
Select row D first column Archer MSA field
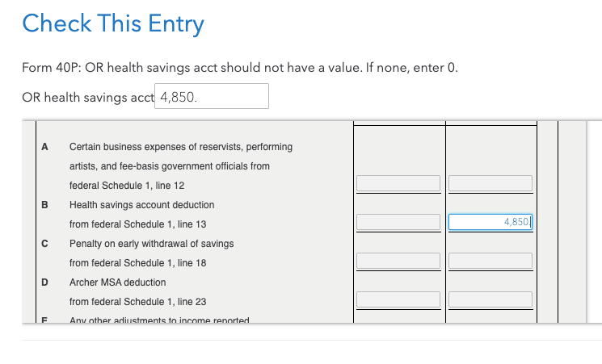398,299
